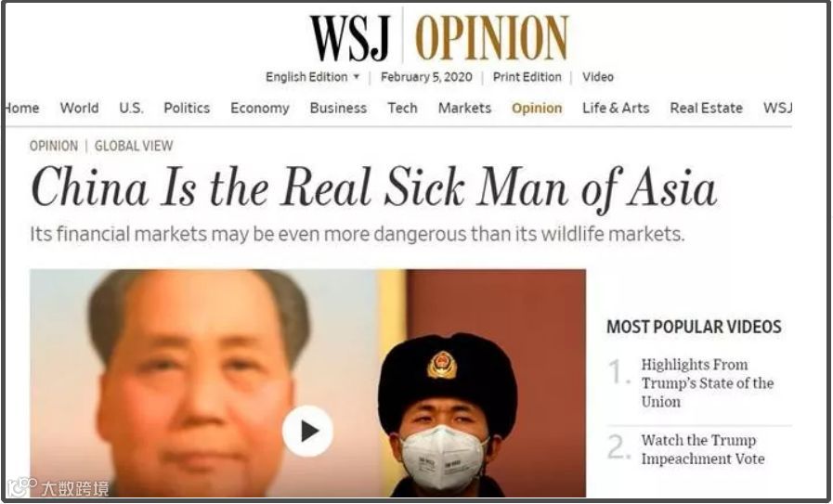
Task: Go to the Tech section
Action: click(402, 108)
